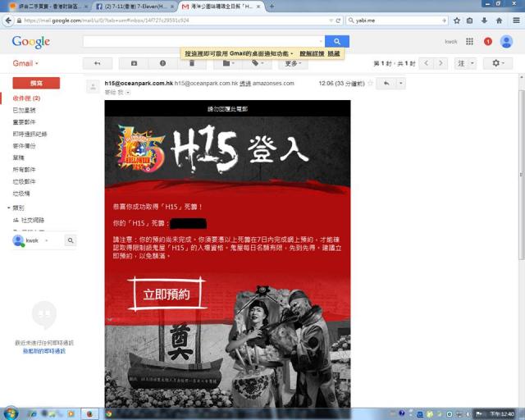Click the browser back arrow button

9,21
